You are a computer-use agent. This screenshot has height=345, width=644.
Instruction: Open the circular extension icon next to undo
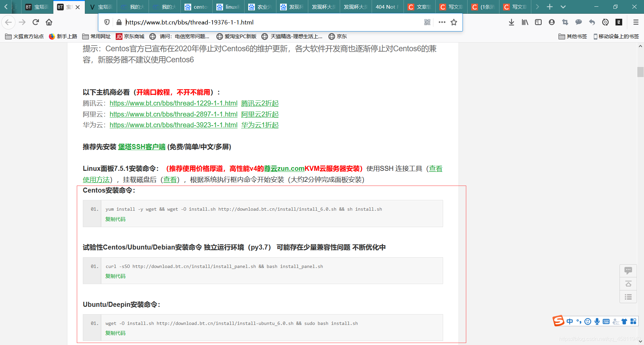click(x=605, y=22)
